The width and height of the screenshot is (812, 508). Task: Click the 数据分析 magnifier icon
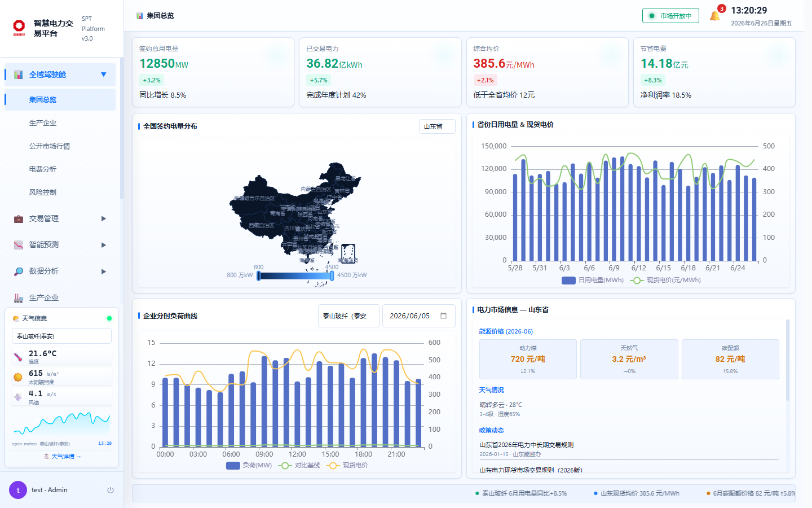pyautogui.click(x=19, y=271)
